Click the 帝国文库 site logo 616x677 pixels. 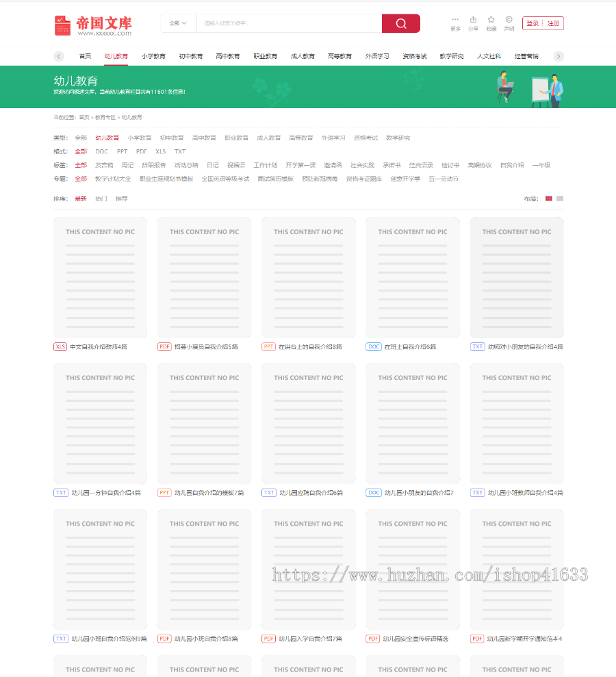click(x=93, y=25)
